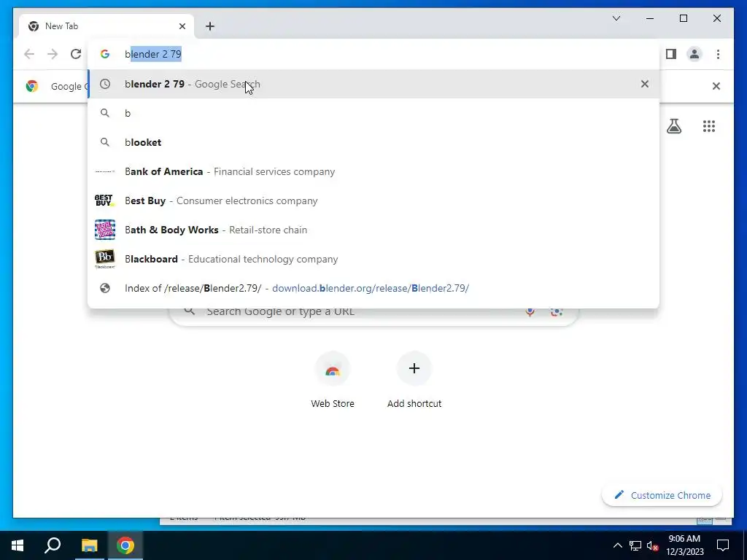Image resolution: width=747 pixels, height=560 pixels.
Task: Click the Google G icon in address bar
Action: click(105, 54)
